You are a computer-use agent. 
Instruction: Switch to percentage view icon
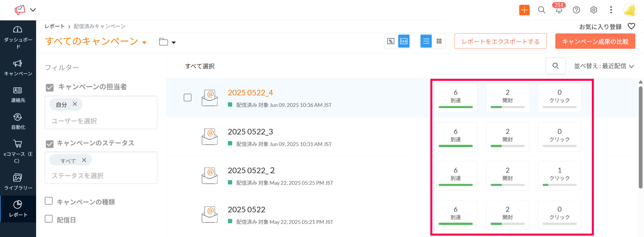click(x=391, y=41)
